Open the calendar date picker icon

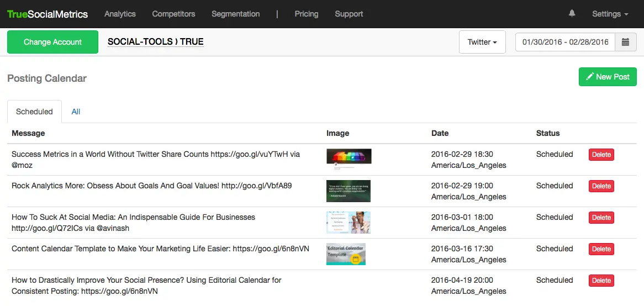point(625,42)
